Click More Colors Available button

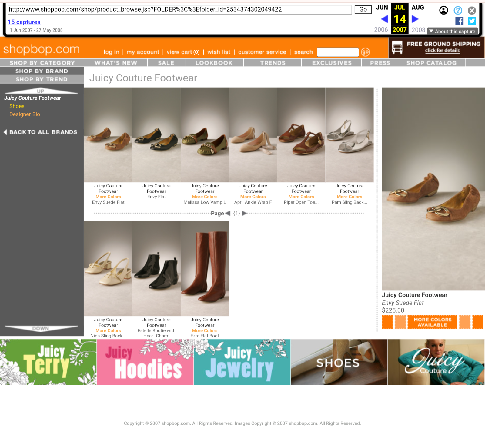coord(433,322)
